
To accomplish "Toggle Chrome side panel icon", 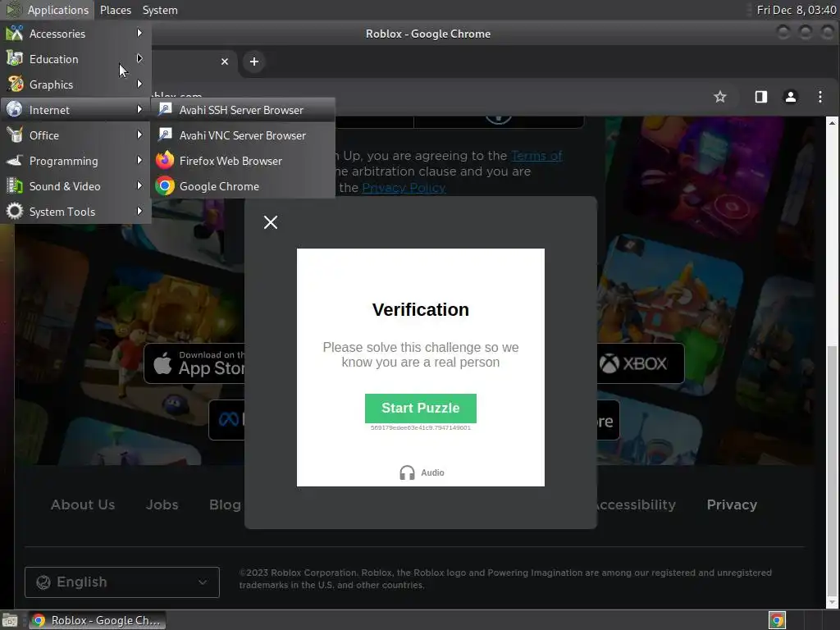I will click(760, 97).
